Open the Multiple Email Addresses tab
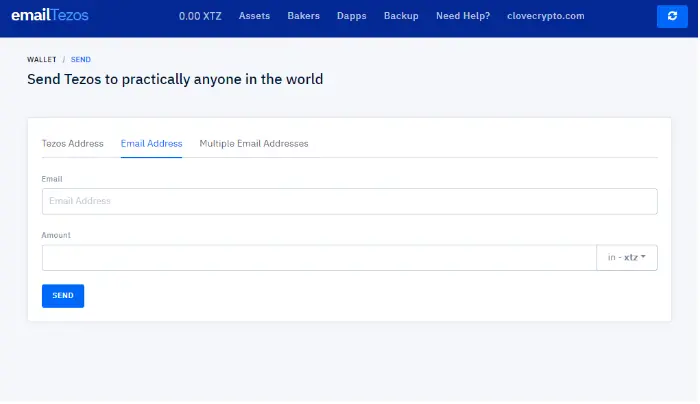Image resolution: width=700 pixels, height=404 pixels. tap(254, 144)
